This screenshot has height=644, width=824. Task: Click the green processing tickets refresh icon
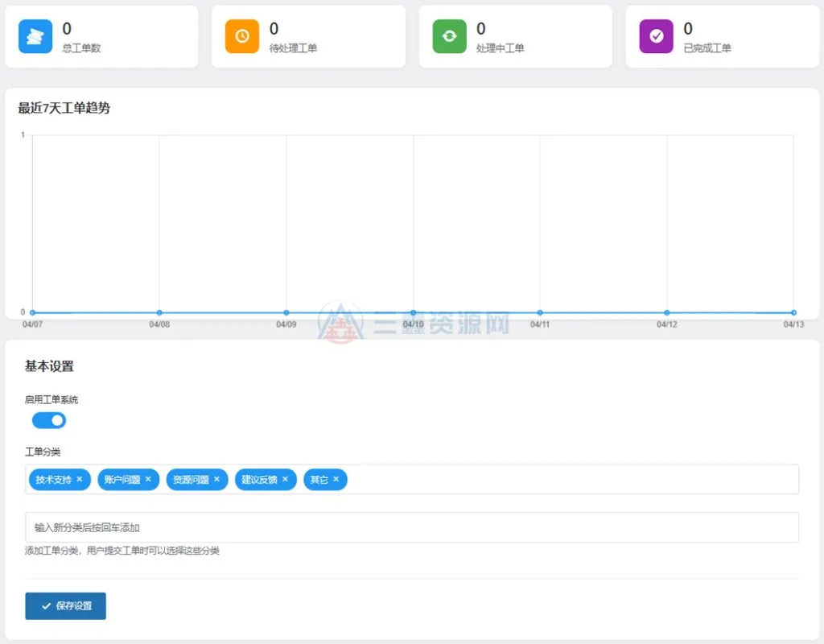[x=449, y=36]
